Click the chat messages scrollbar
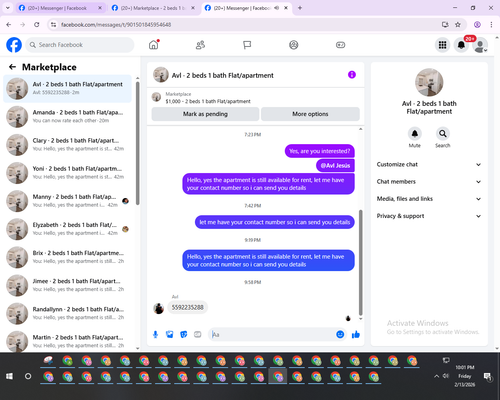The width and height of the screenshot is (500, 400). pyautogui.click(x=360, y=262)
